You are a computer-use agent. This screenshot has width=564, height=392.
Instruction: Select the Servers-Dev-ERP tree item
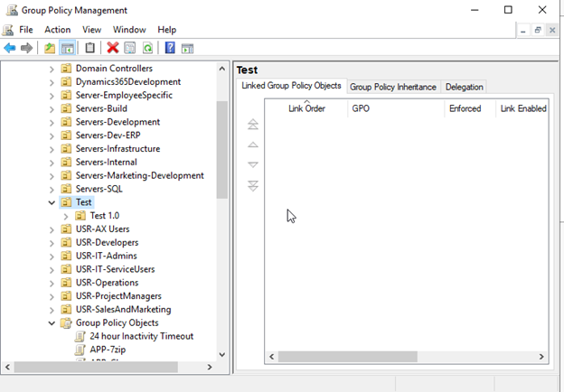click(x=108, y=135)
